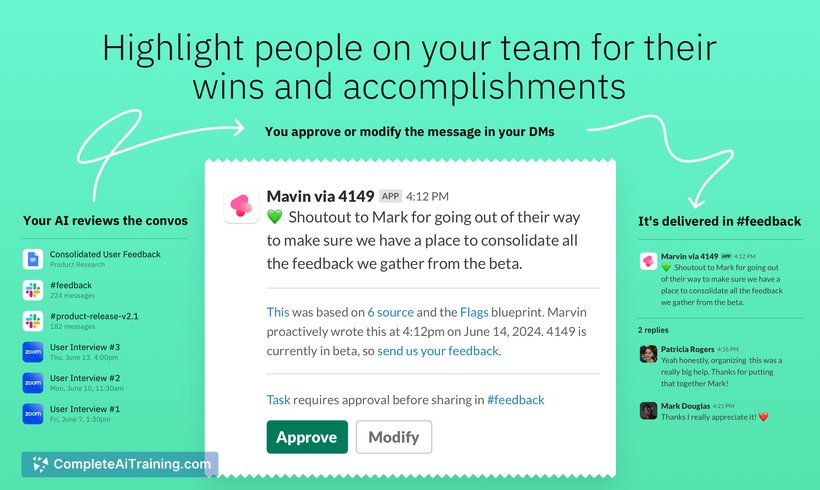
Task: Click the CompleteAiTraining.com watermark badge
Action: tap(120, 464)
